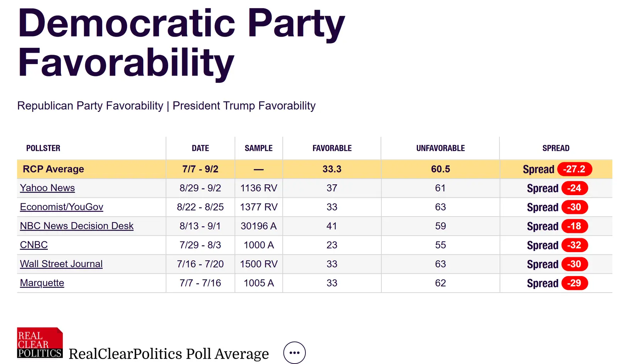Image resolution: width=617 pixels, height=364 pixels.
Task: Click the POLLSTER column header
Action: 43,148
